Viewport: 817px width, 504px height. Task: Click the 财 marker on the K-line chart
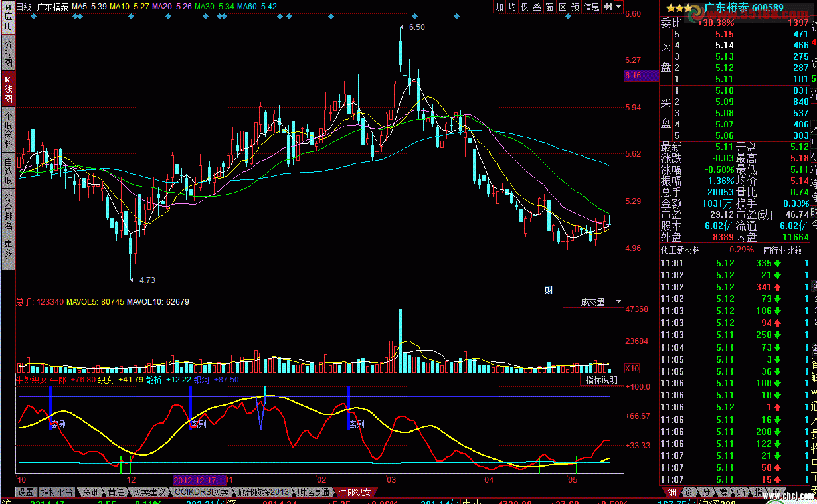pos(549,290)
